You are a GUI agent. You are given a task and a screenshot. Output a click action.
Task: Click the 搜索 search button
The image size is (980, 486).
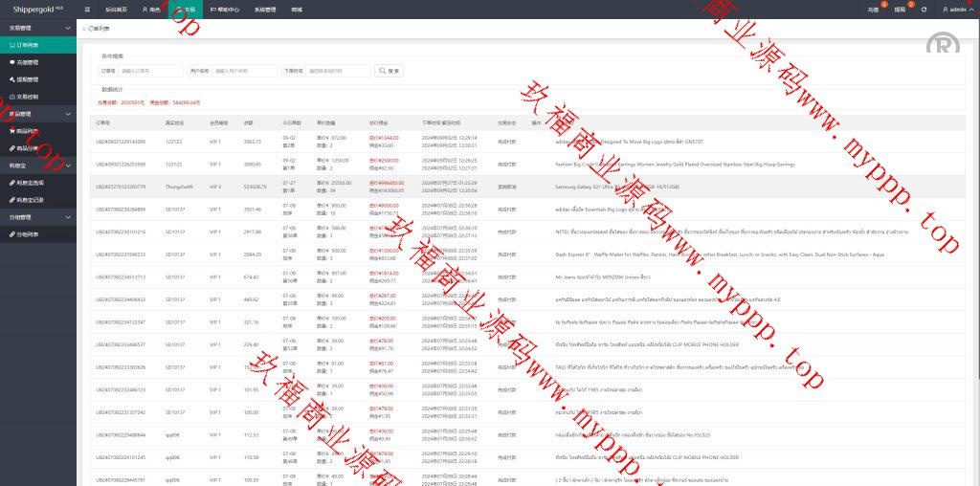tap(389, 71)
